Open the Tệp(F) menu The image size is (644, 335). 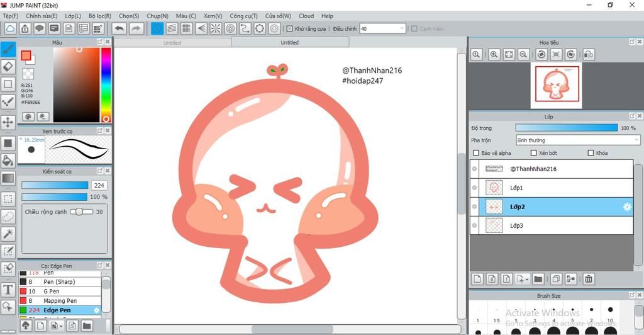[11, 16]
